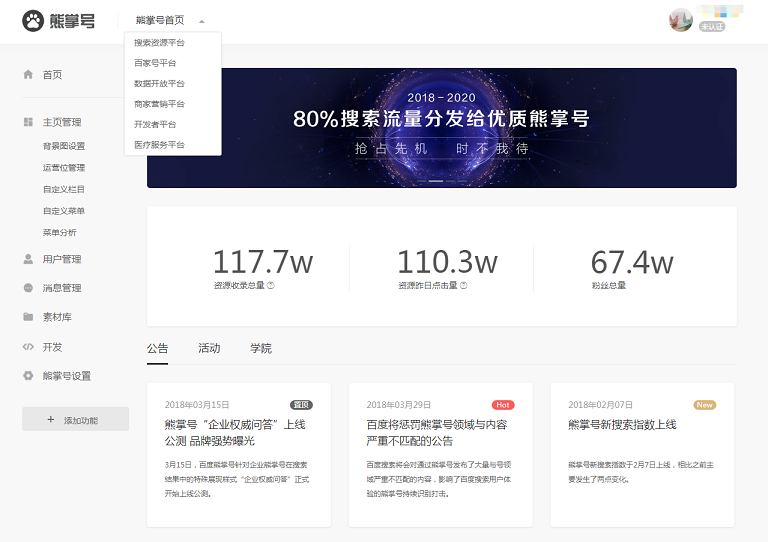Click the 置顶 badge on first card
This screenshot has height=542, width=768.
pos(301,405)
